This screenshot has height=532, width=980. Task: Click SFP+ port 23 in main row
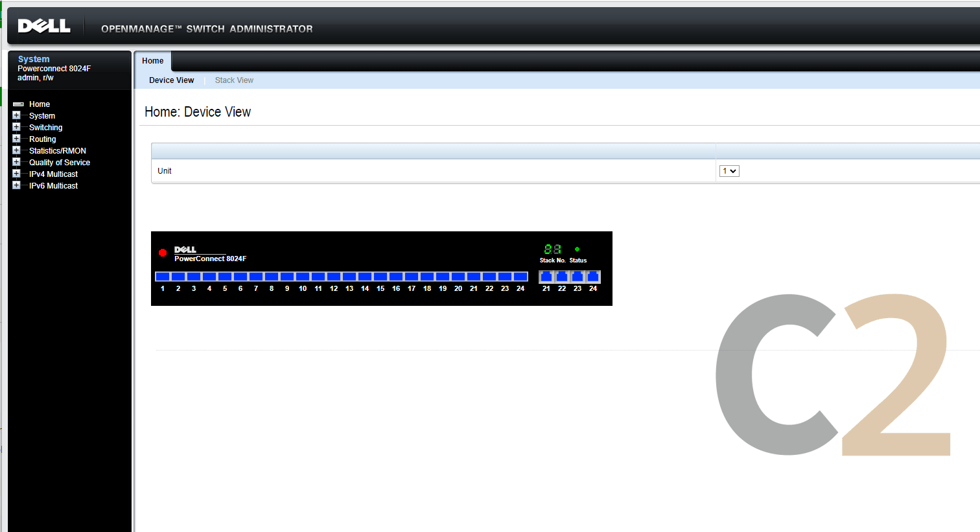pos(505,277)
